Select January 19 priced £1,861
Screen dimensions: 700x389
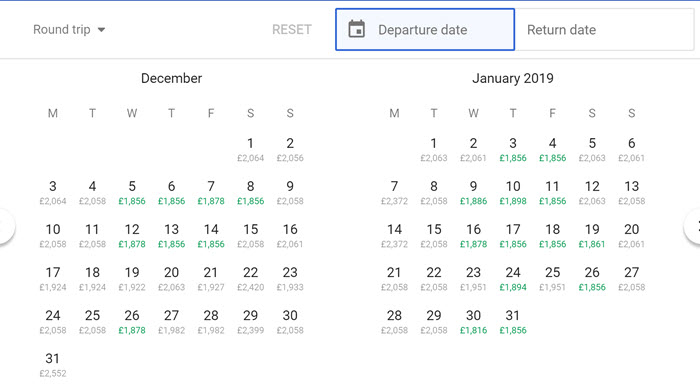point(592,236)
